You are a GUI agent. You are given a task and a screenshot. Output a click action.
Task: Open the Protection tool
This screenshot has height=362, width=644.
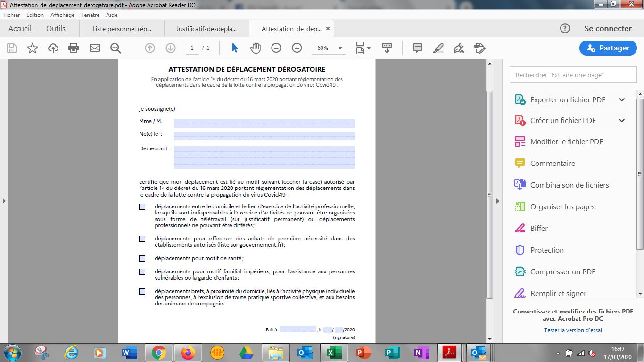pyautogui.click(x=547, y=250)
